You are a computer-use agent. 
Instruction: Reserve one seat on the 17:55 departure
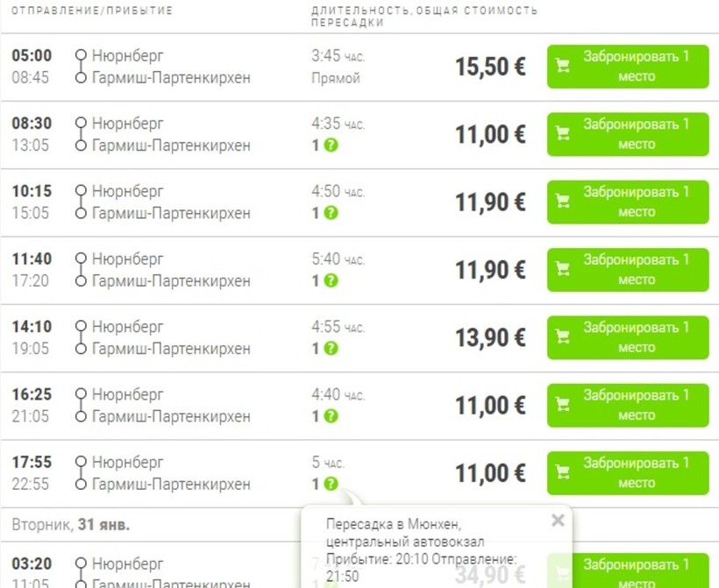point(627,472)
